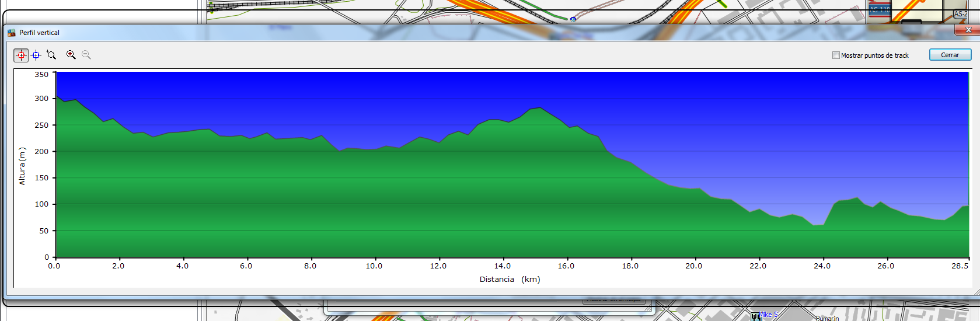Click the profile peak near 15 km
This screenshot has height=321, width=980.
click(x=540, y=108)
